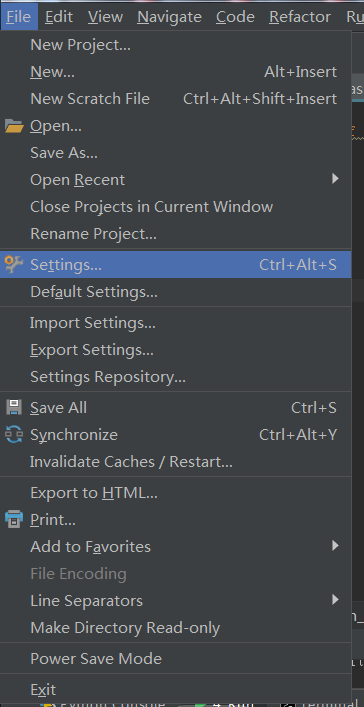Image resolution: width=364 pixels, height=707 pixels.
Task: Expand the Add to Favorites submenu arrow
Action: [x=335, y=546]
